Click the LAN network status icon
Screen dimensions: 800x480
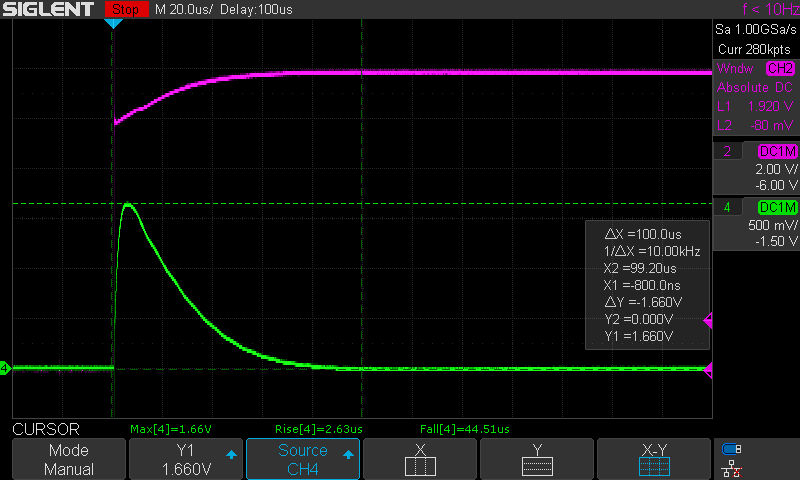coord(732,469)
